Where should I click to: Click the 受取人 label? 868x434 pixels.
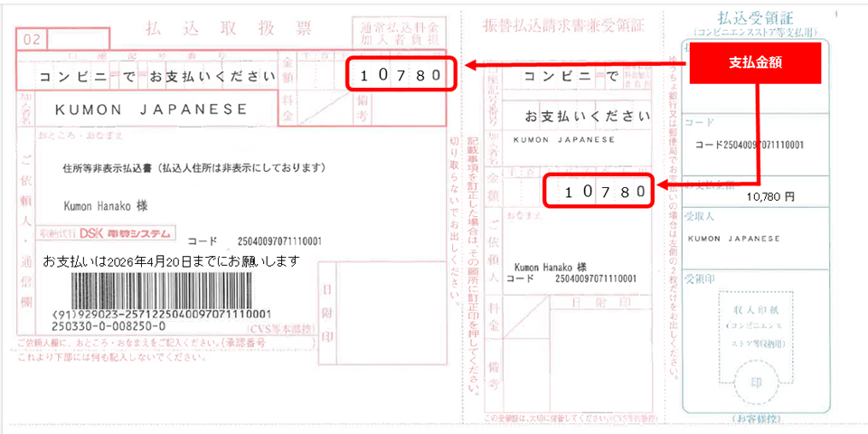click(699, 216)
